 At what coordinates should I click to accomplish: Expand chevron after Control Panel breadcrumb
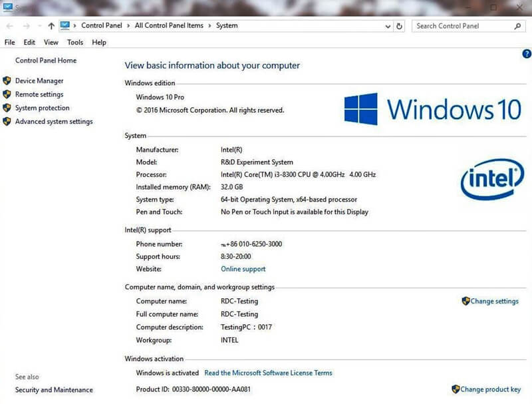click(x=128, y=26)
